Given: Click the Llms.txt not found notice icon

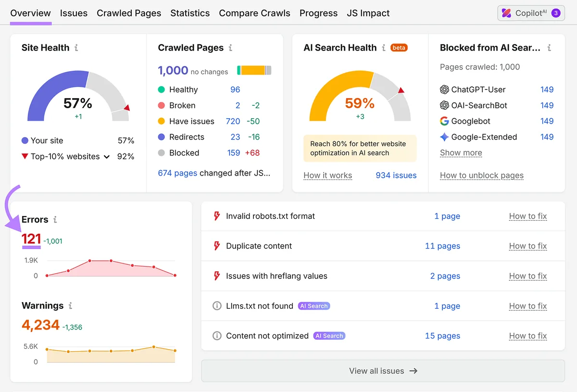Looking at the screenshot, I should [217, 306].
